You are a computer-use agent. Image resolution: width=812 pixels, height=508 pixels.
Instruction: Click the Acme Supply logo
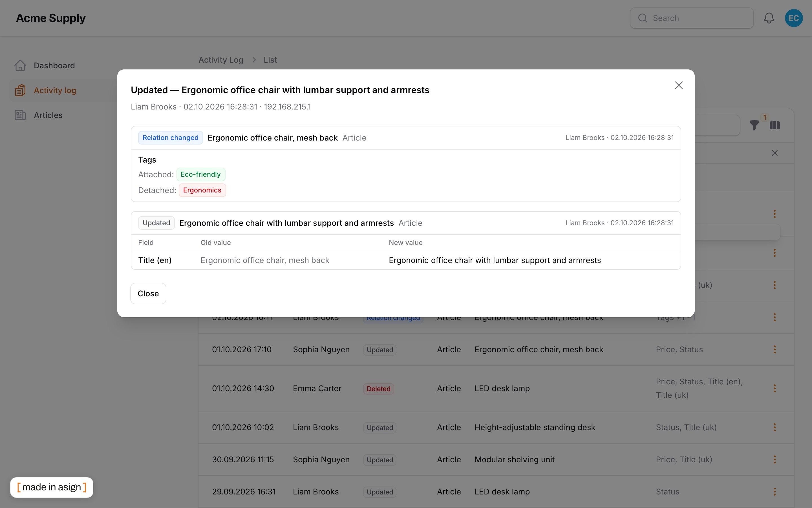point(51,18)
